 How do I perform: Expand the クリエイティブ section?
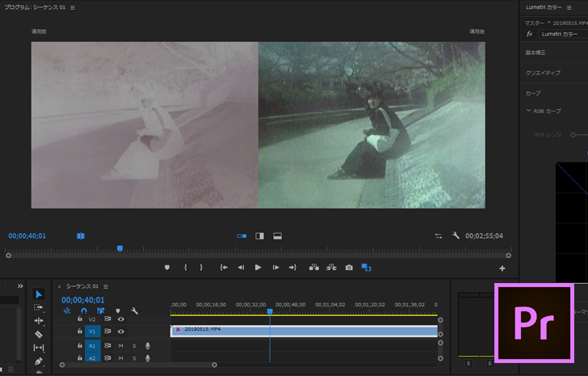(x=543, y=72)
